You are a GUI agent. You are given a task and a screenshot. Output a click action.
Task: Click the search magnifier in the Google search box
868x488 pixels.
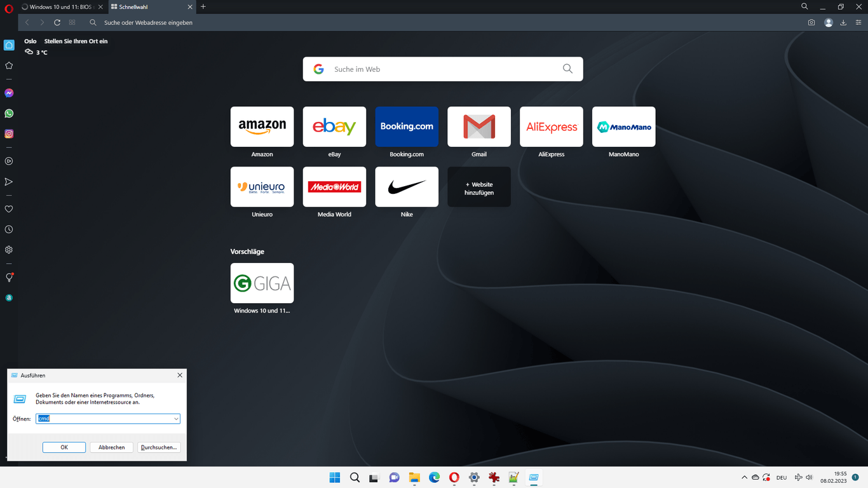click(x=567, y=69)
